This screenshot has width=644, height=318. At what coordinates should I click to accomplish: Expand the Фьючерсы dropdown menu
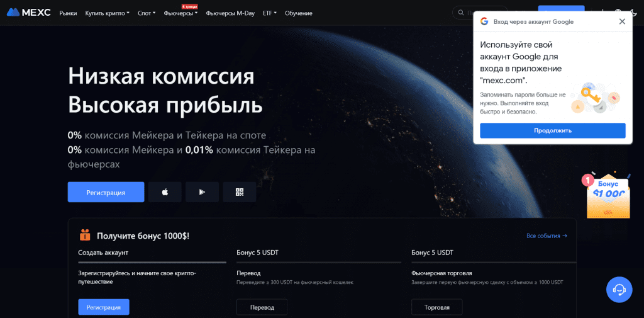pyautogui.click(x=180, y=13)
